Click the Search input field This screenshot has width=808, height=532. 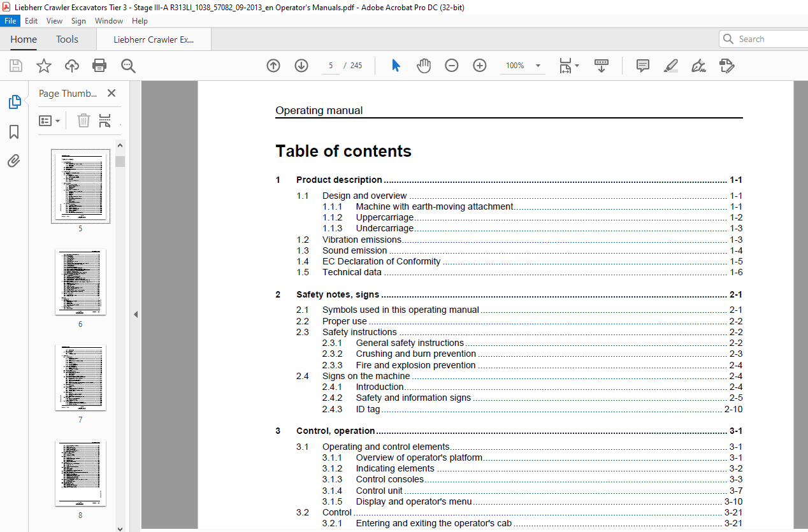click(x=763, y=39)
